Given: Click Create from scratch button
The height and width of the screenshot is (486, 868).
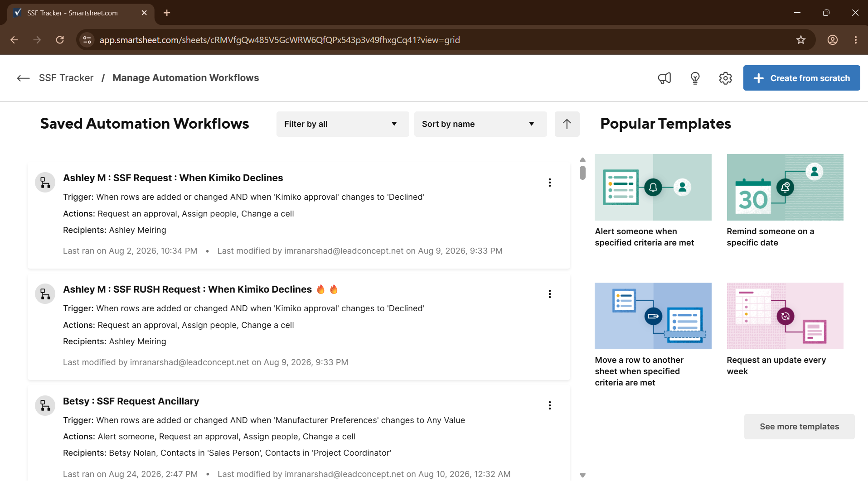Looking at the screenshot, I should 801,78.
